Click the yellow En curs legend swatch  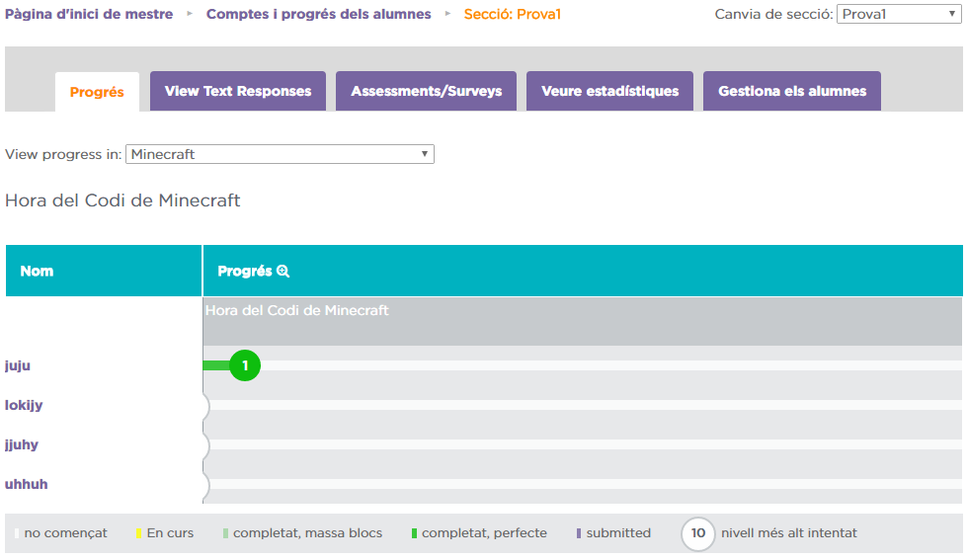click(x=139, y=533)
